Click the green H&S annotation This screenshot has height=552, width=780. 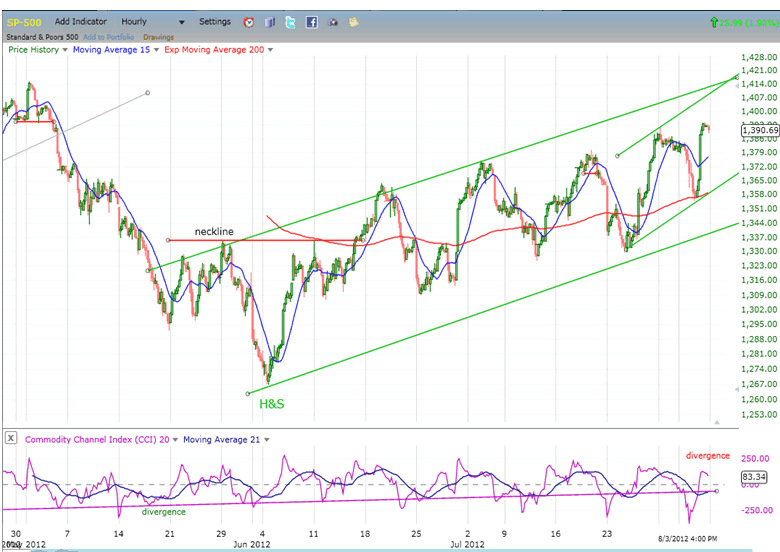tap(272, 404)
